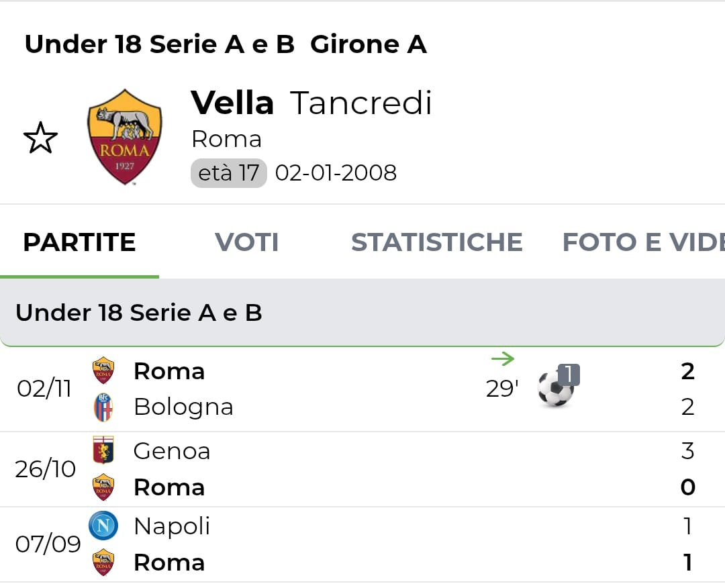Open the Napoli team name link
Image resolution: width=725 pixels, height=588 pixels.
pyautogui.click(x=172, y=526)
